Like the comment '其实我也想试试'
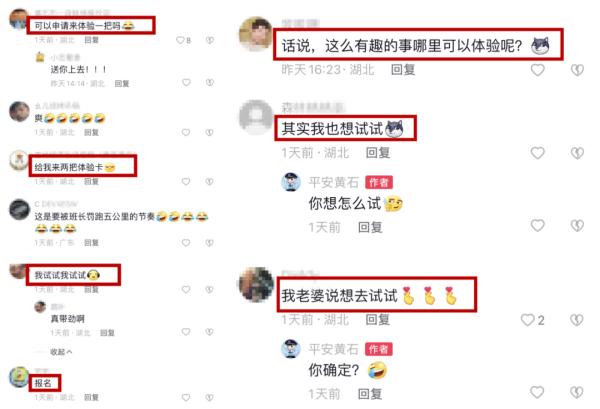The width and height of the screenshot is (600, 409). pyautogui.click(x=537, y=153)
